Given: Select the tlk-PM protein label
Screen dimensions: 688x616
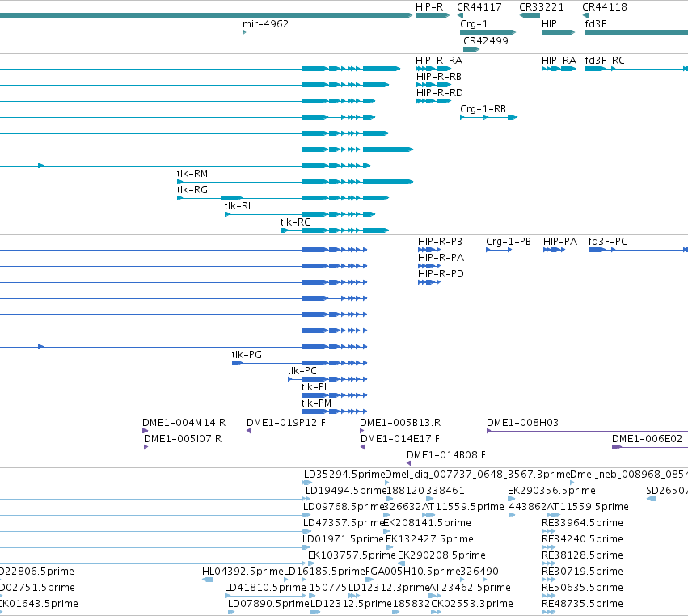Looking at the screenshot, I should pyautogui.click(x=316, y=403).
